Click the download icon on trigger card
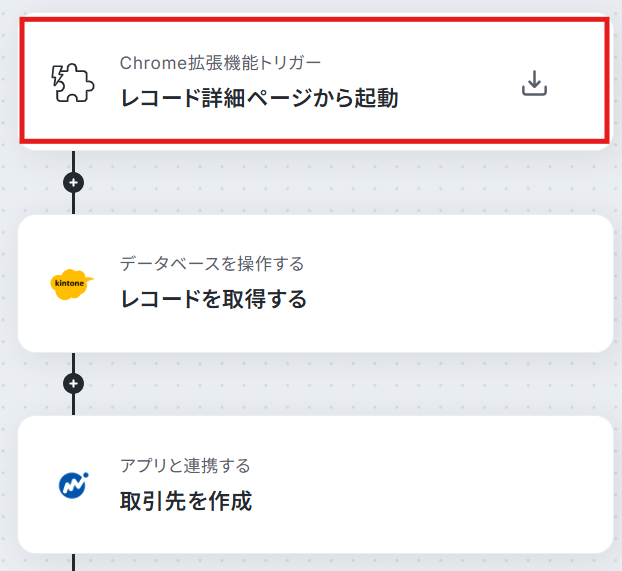Screen dimensions: 622x571 [x=534, y=83]
